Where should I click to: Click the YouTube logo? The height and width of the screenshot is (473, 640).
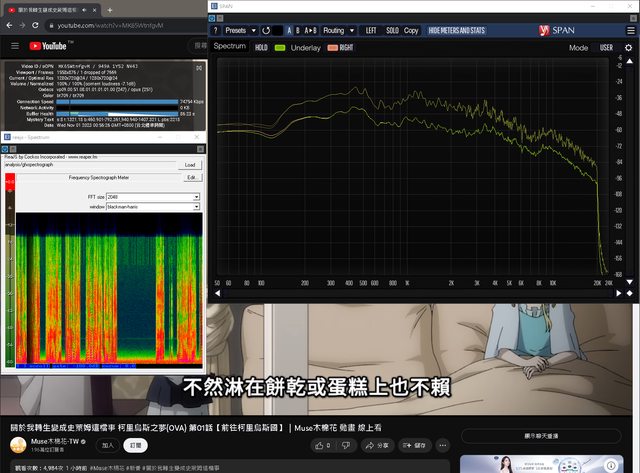pyautogui.click(x=48, y=46)
